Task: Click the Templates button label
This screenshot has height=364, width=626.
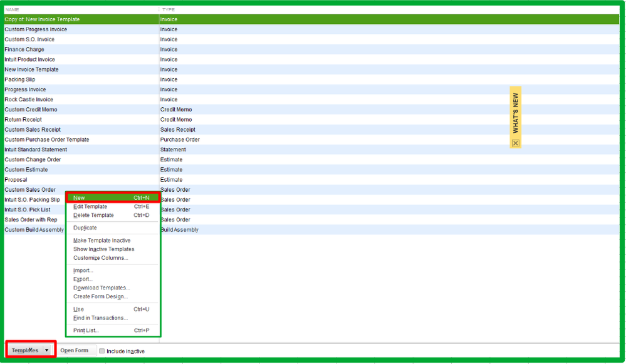Action: 25,350
